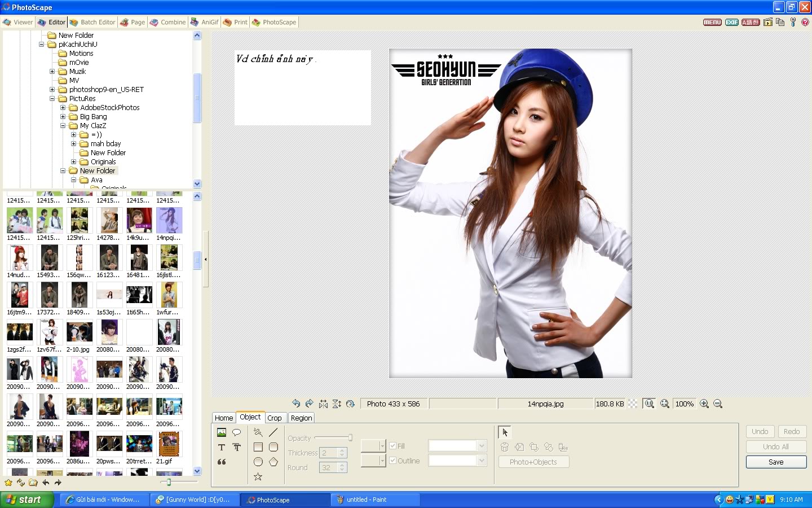Switch to the Viewer tab
Viewport: 812px width, 508px height.
tap(17, 22)
